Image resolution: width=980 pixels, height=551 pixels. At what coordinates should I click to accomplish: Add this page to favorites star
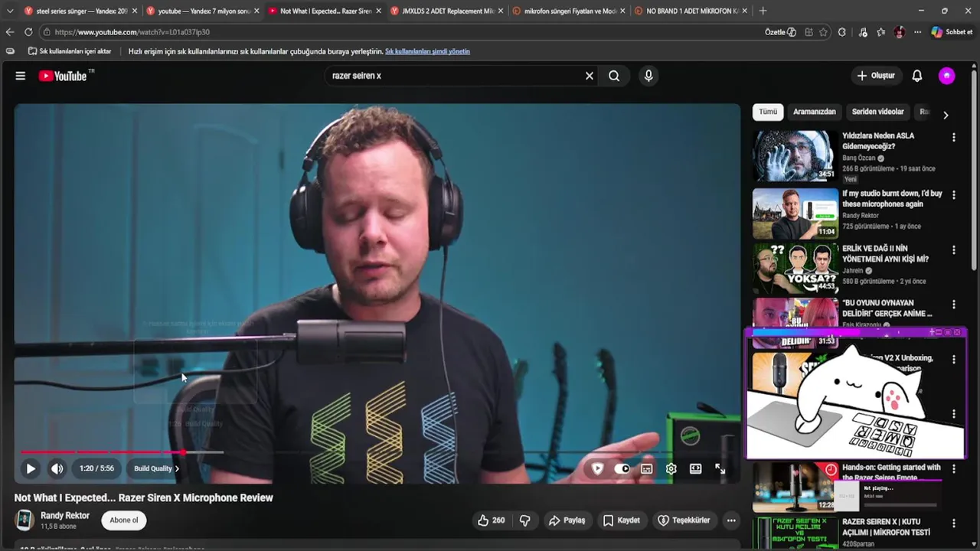tap(823, 32)
